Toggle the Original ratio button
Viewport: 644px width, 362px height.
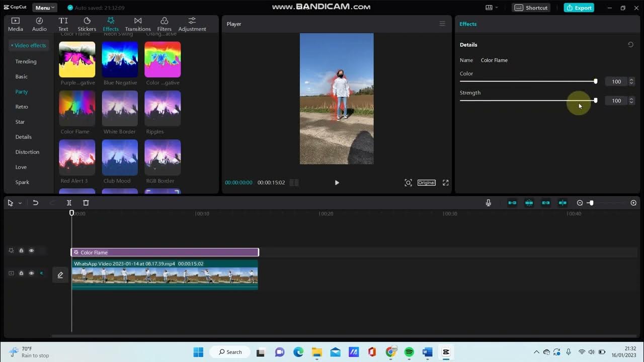pos(426,183)
